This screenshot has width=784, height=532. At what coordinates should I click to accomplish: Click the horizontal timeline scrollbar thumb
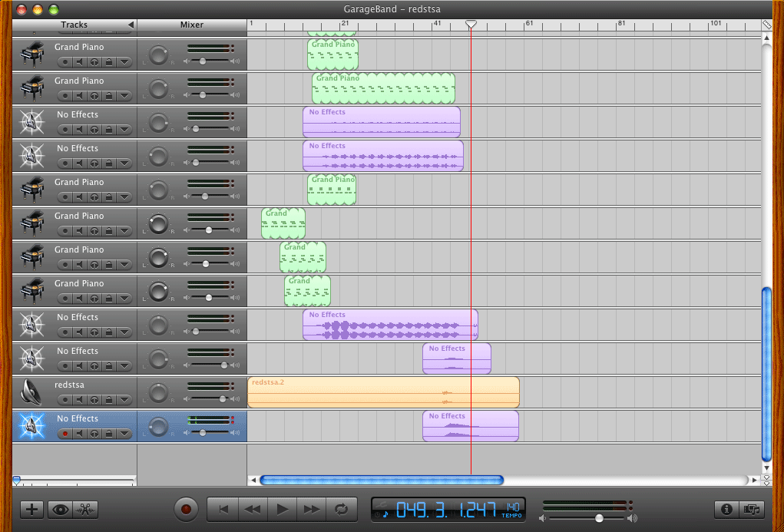[x=382, y=481]
